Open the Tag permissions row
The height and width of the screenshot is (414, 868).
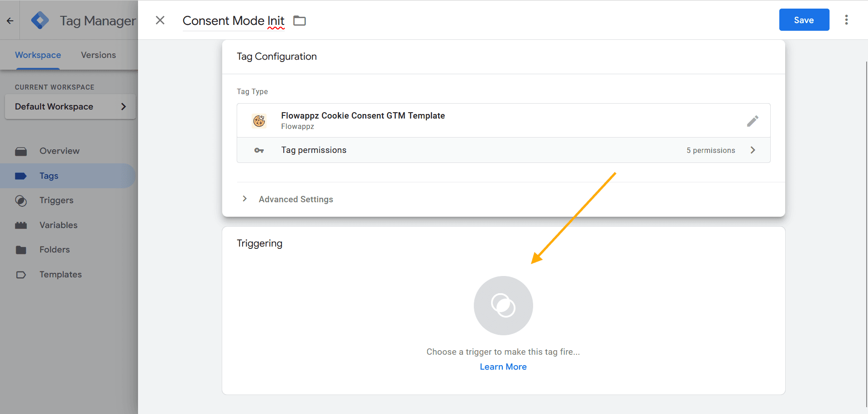pyautogui.click(x=503, y=150)
